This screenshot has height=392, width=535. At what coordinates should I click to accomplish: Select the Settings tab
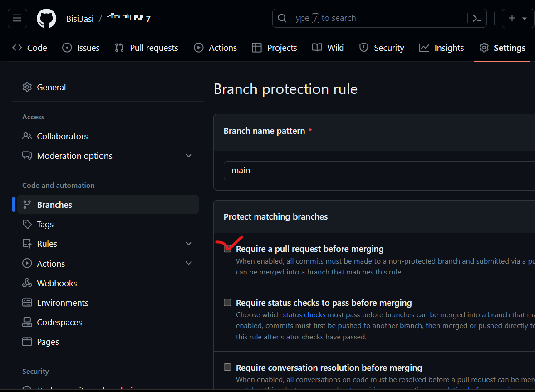pyautogui.click(x=502, y=48)
